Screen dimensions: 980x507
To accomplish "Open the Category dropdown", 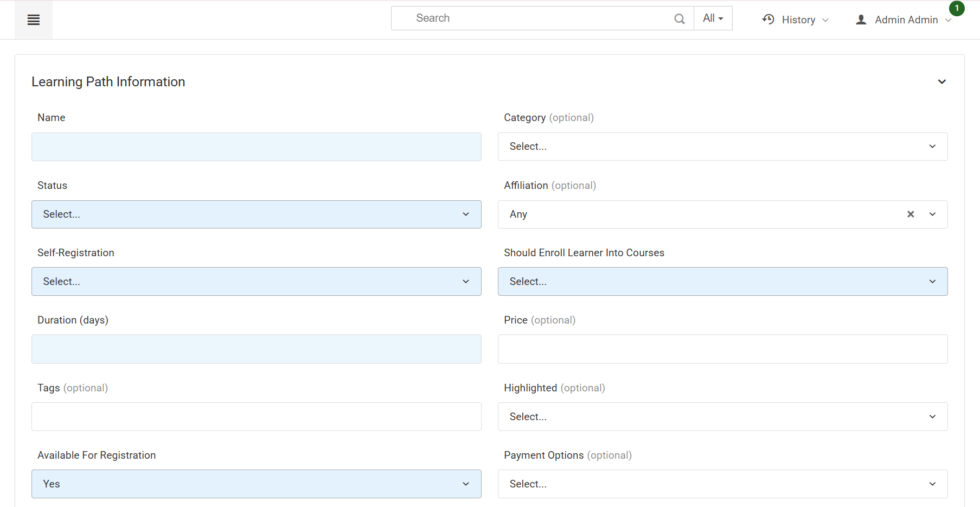I will click(x=722, y=147).
